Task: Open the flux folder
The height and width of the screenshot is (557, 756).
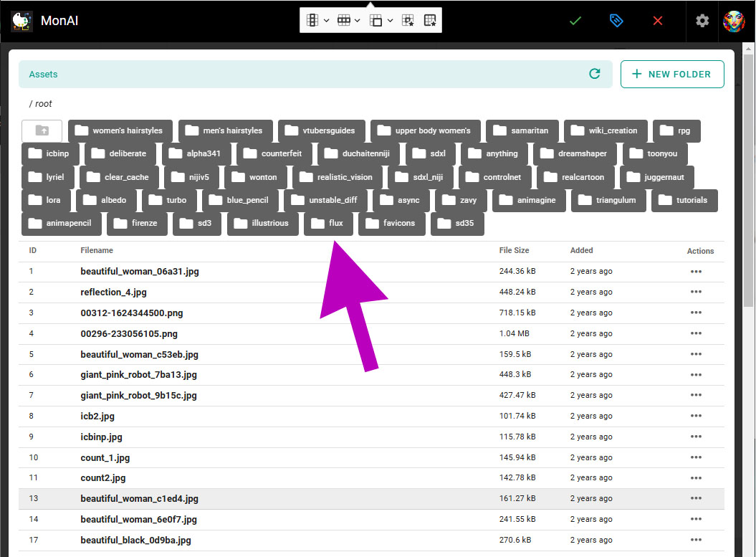Action: (328, 223)
